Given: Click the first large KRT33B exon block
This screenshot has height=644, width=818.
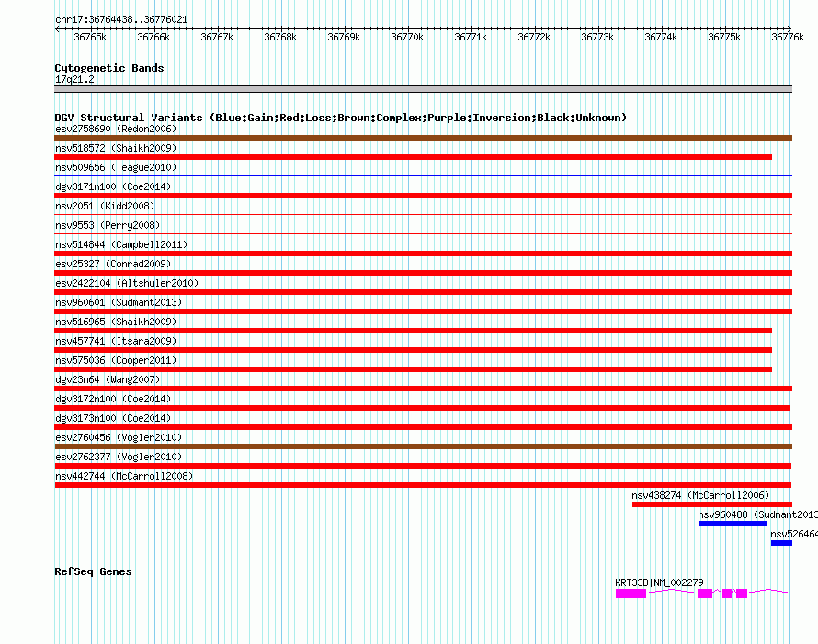Looking at the screenshot, I should point(631,593).
